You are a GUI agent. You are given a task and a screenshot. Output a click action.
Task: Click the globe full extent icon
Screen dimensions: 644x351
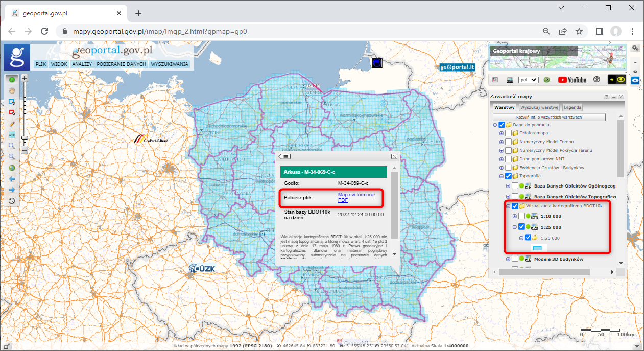click(12, 167)
